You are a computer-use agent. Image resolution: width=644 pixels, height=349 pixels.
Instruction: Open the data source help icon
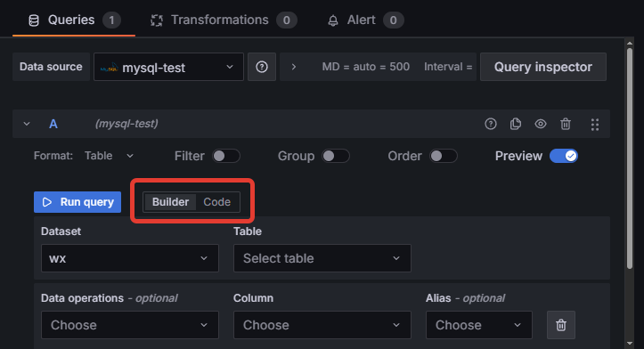[262, 67]
